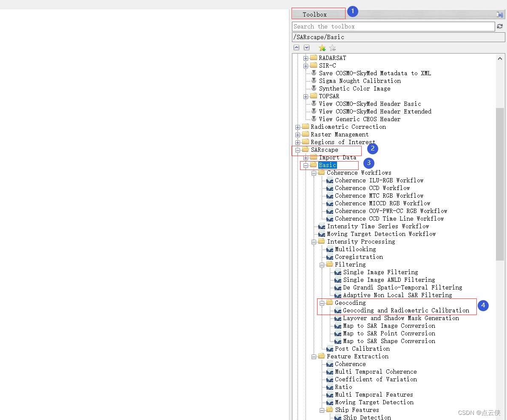The image size is (507, 420).
Task: Click the Synthetic Color Image tool icon
Action: click(x=314, y=88)
